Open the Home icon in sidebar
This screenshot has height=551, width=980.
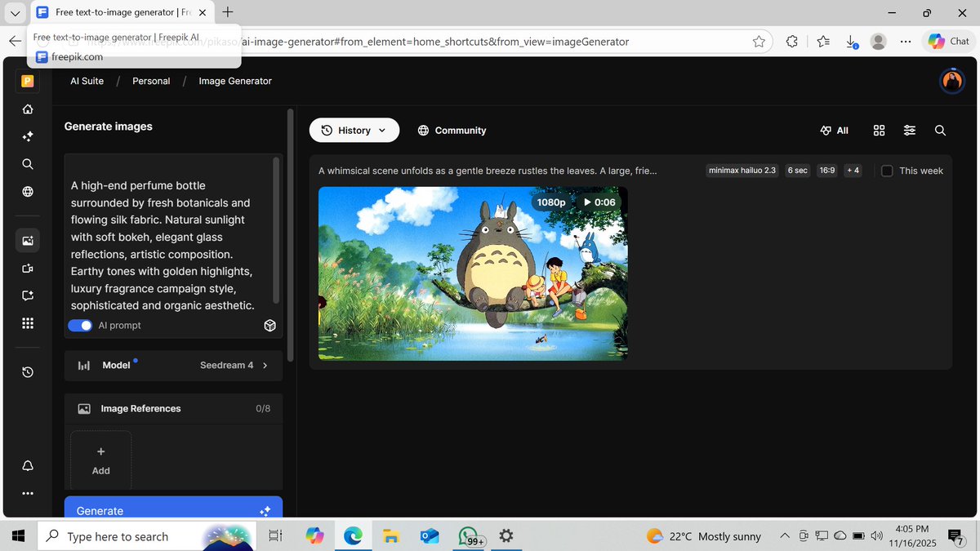click(x=28, y=109)
